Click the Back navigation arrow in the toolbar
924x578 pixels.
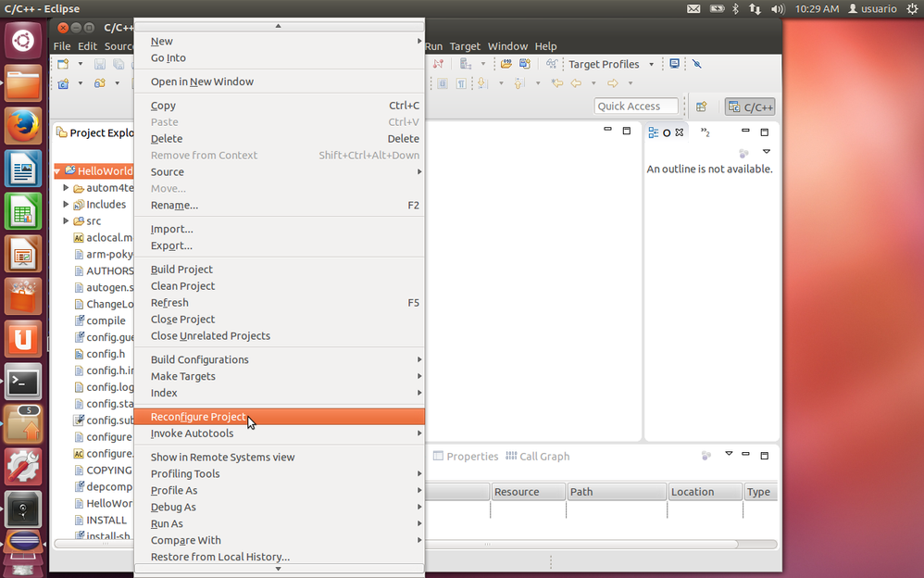tap(576, 83)
